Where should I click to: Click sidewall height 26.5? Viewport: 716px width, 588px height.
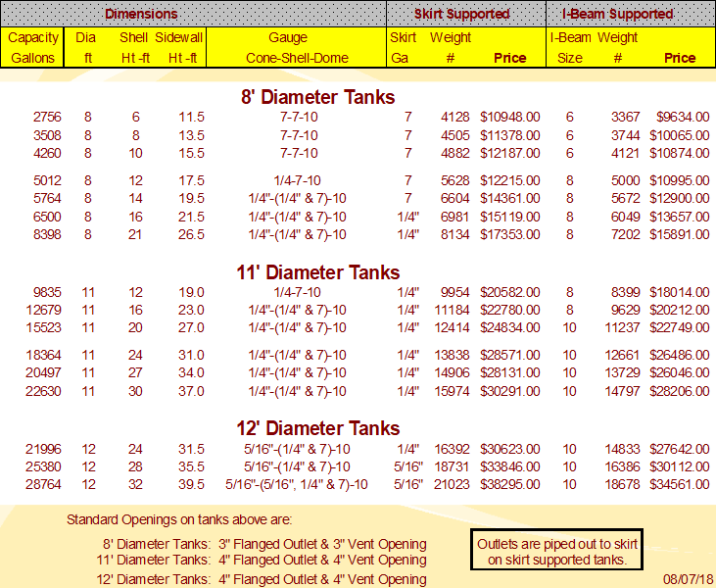[191, 234]
